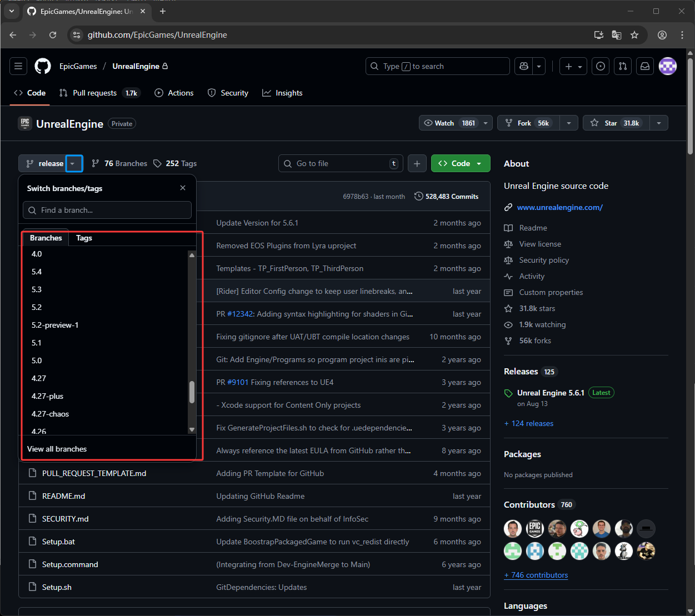Open Chrome three-dot menu

pyautogui.click(x=682, y=35)
